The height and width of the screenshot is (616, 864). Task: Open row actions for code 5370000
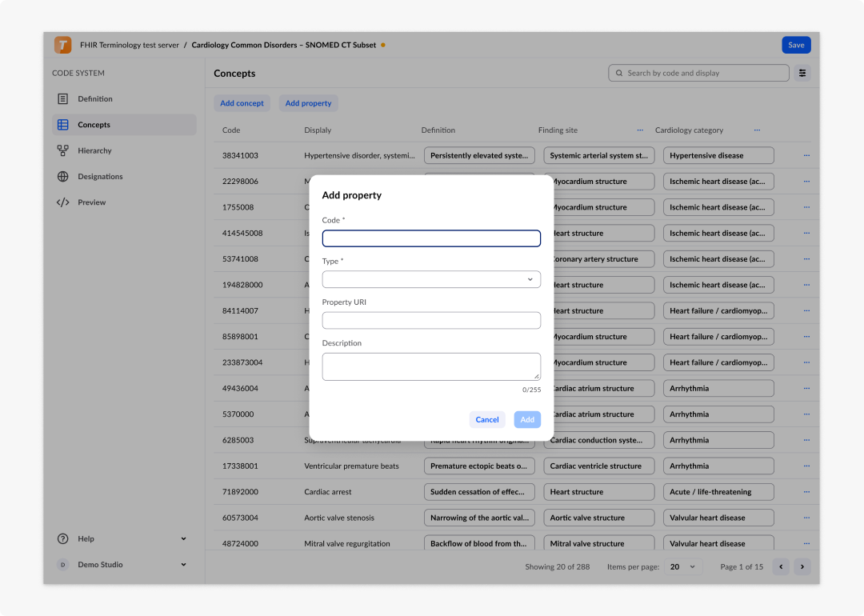pyautogui.click(x=806, y=414)
